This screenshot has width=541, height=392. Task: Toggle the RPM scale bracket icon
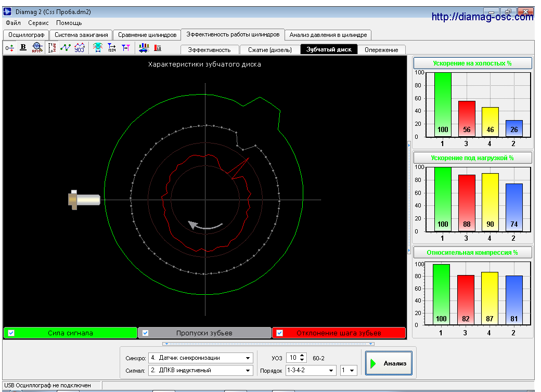pyautogui.click(x=51, y=47)
